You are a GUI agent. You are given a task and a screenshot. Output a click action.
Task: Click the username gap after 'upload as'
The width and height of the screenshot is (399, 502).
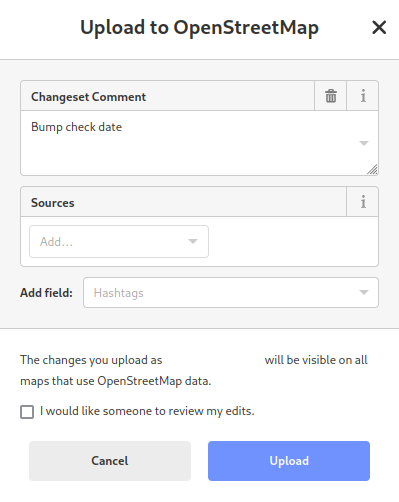click(x=213, y=360)
